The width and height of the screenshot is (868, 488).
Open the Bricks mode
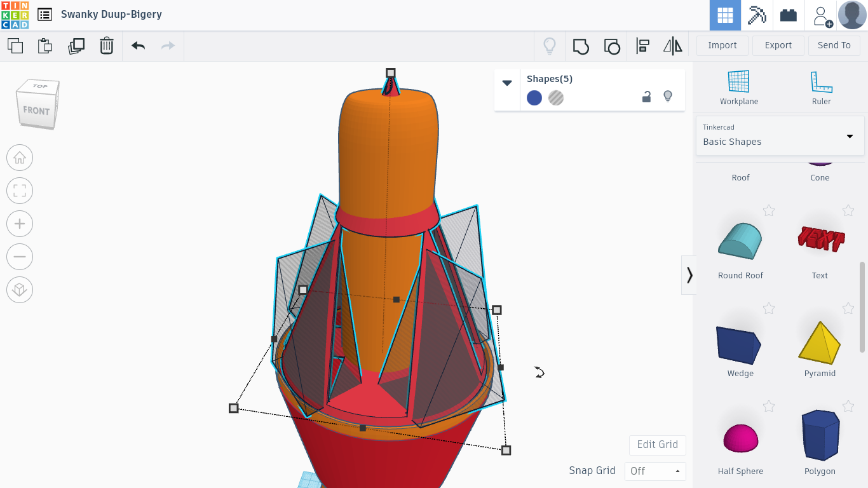789,15
